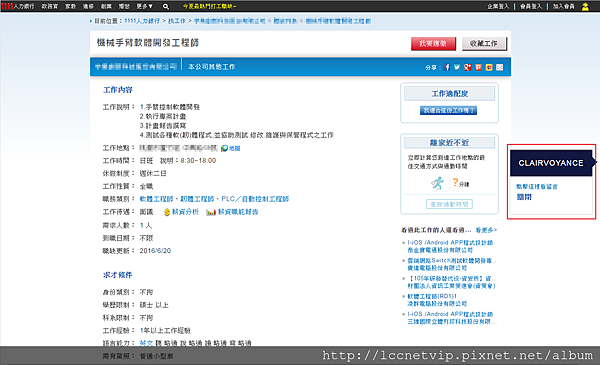Viewport: 600px width, 365px height.
Task: Click the gold coin salary analysis icon
Action: click(167, 212)
